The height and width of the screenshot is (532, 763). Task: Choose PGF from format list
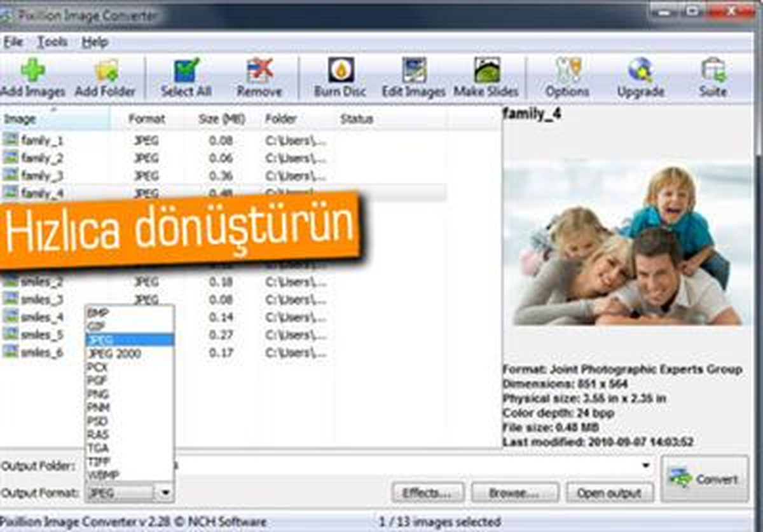[x=129, y=381]
